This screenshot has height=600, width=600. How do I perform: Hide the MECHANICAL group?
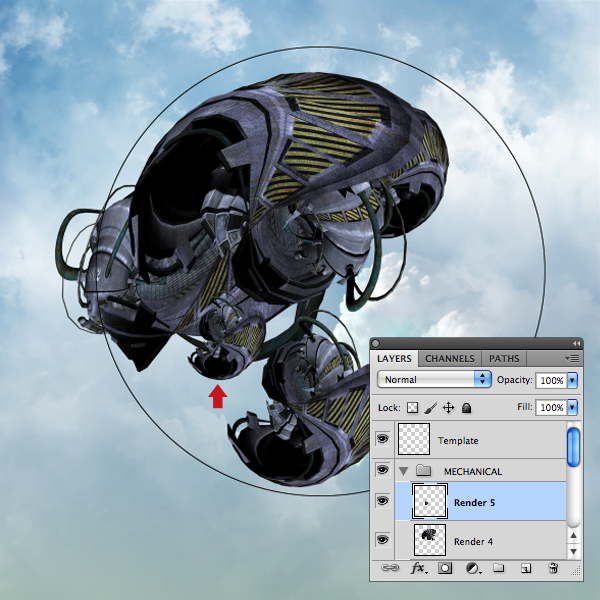point(382,470)
